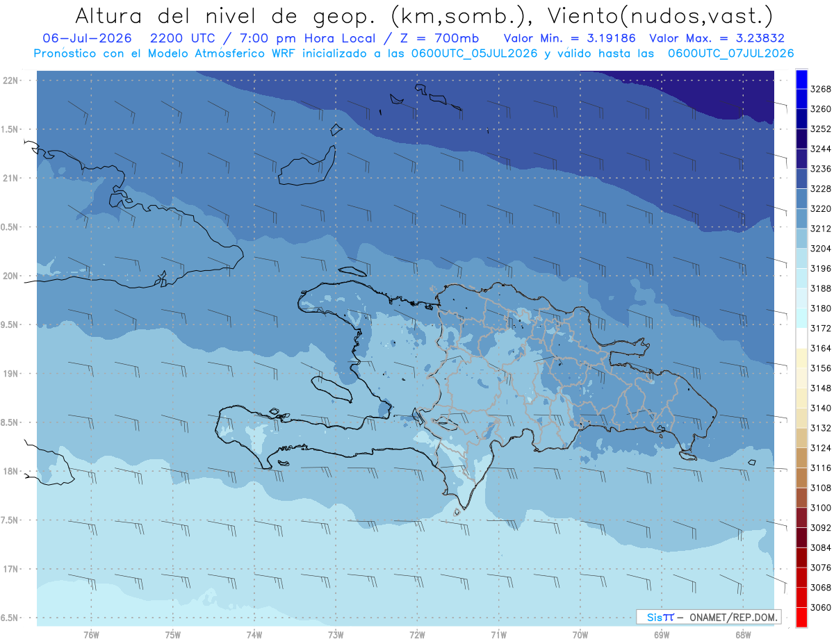Click the '72W' longitude label
Image resolution: width=834 pixels, height=644 pixels.
pos(417,634)
